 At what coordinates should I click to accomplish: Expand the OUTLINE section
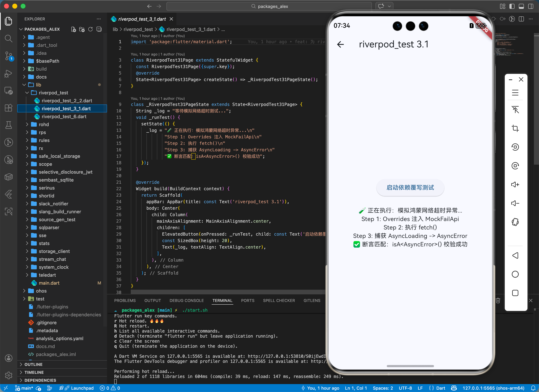point(33,364)
